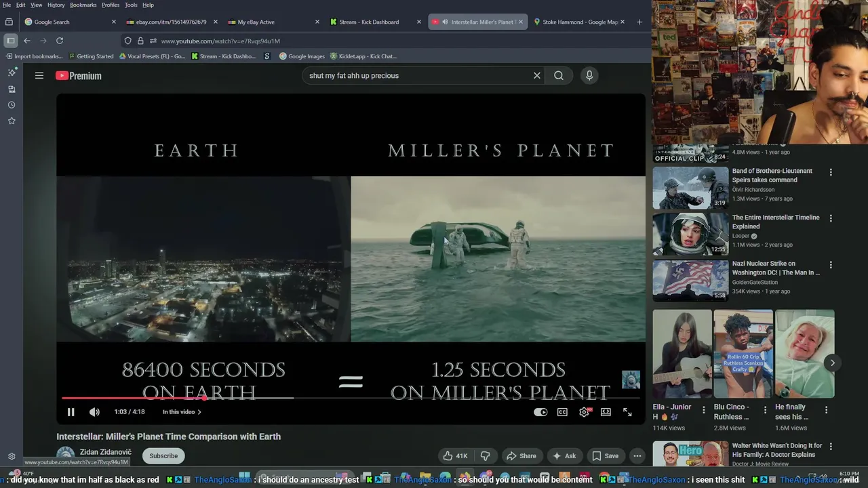The width and height of the screenshot is (868, 488).
Task: Open sidebar history clock icon
Action: (x=12, y=105)
